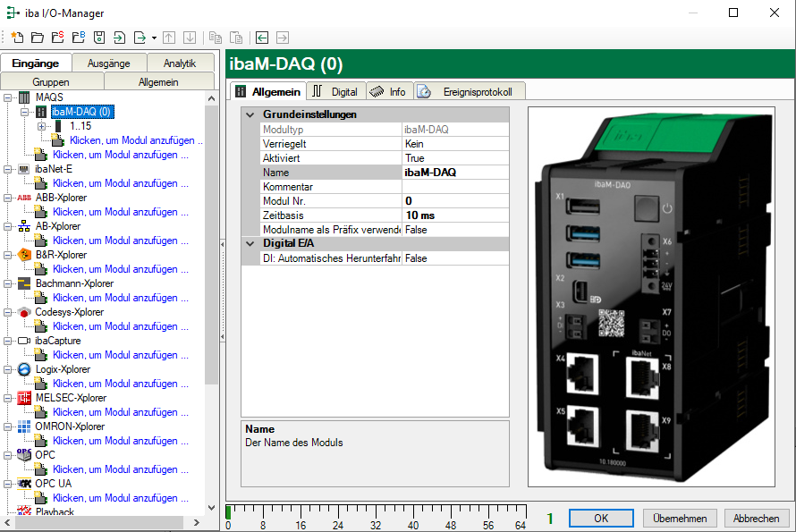796x532 pixels.
Task: Open the Ereignisprotokoll tab
Action: coord(477,92)
